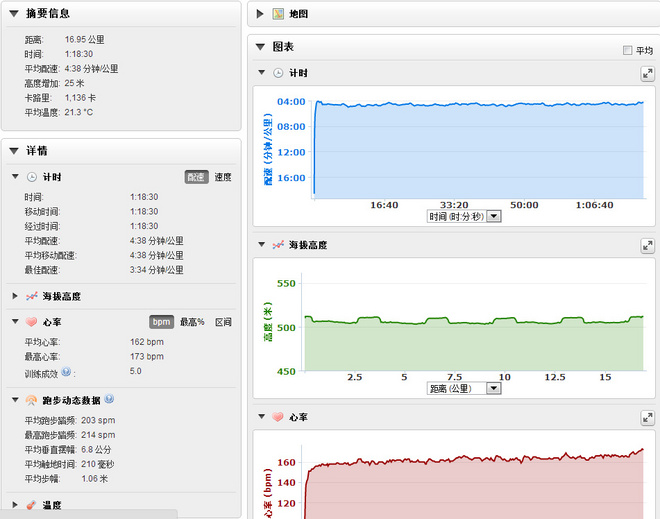Click average temperature 21.3 °C
The width and height of the screenshot is (660, 519).
(79, 112)
